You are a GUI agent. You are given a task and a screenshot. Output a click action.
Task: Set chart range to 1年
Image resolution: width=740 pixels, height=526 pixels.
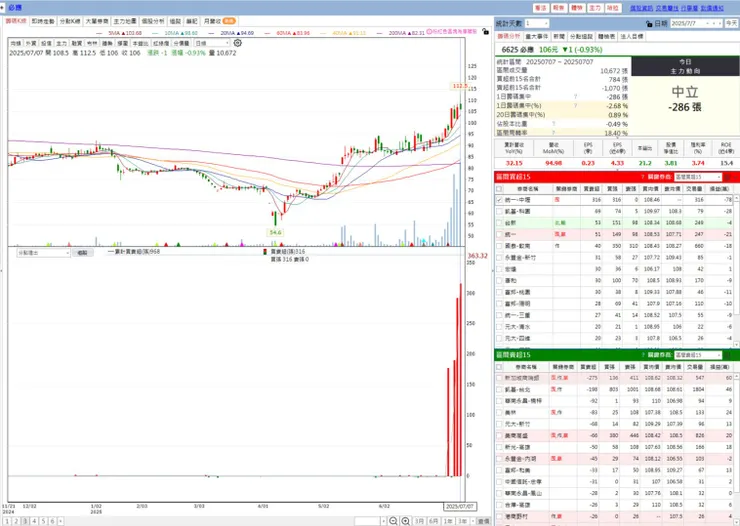pyautogui.click(x=448, y=521)
